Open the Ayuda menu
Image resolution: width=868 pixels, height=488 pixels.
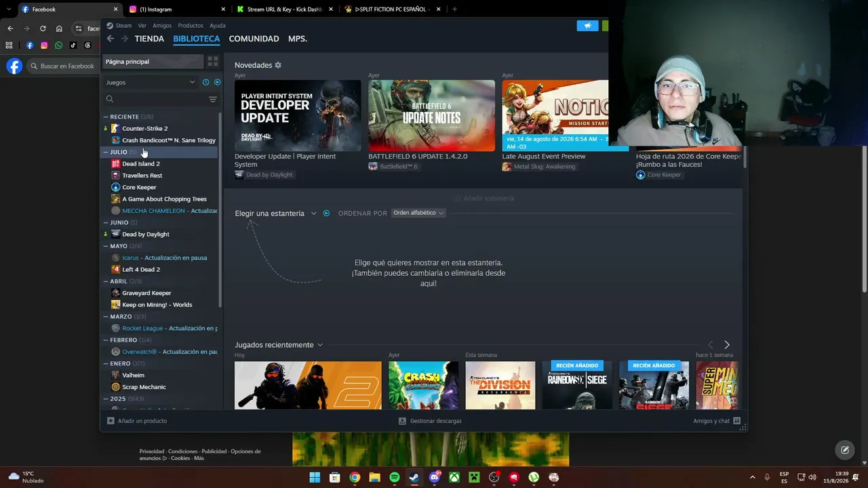[218, 26]
